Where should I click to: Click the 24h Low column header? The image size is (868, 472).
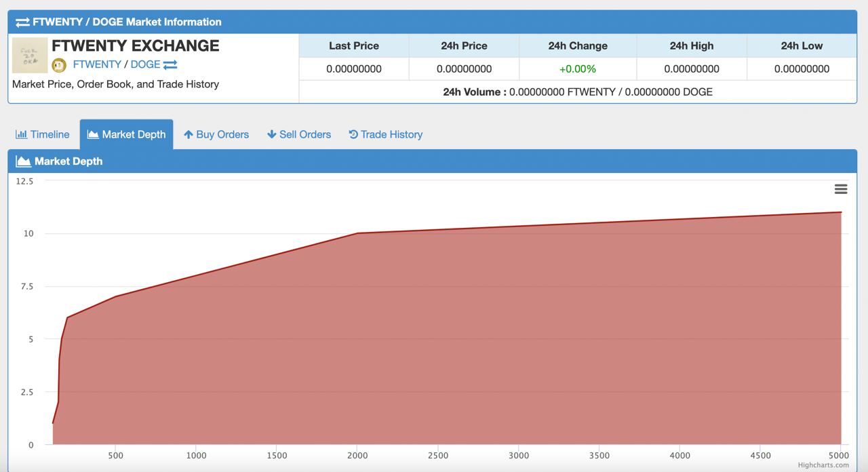(x=802, y=46)
